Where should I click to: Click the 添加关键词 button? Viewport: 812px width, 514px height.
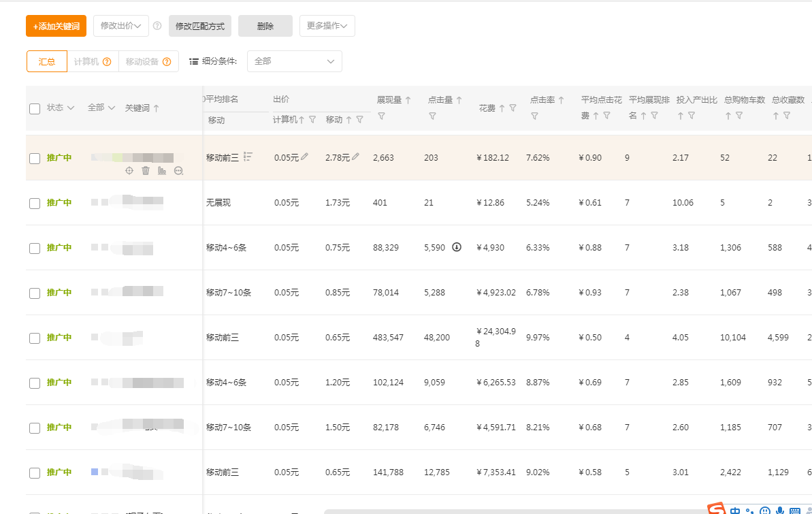point(56,26)
